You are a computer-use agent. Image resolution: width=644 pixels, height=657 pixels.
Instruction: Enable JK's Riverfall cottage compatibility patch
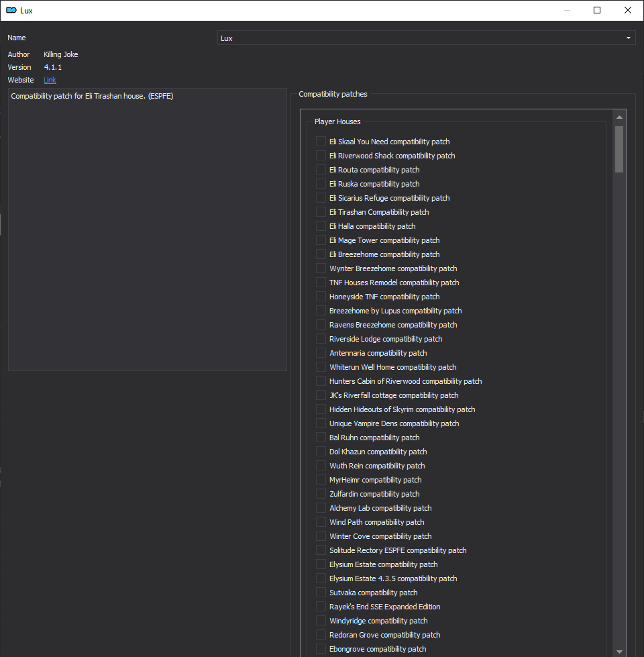pos(321,395)
